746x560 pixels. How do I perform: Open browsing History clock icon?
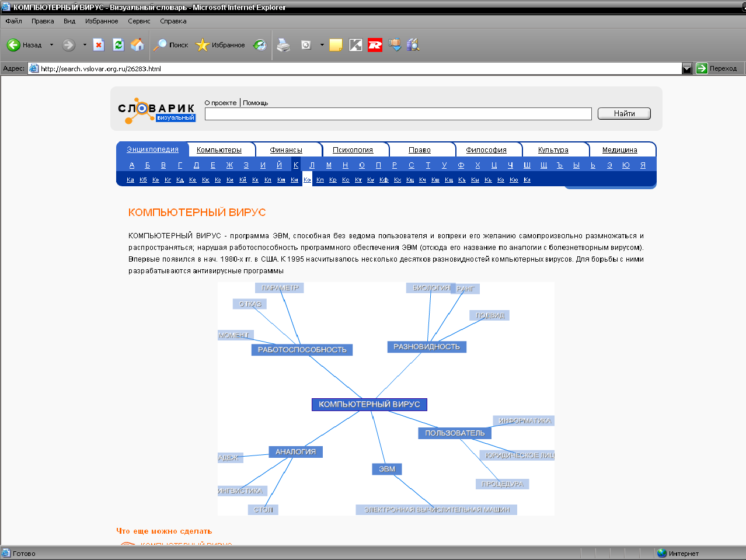[260, 45]
